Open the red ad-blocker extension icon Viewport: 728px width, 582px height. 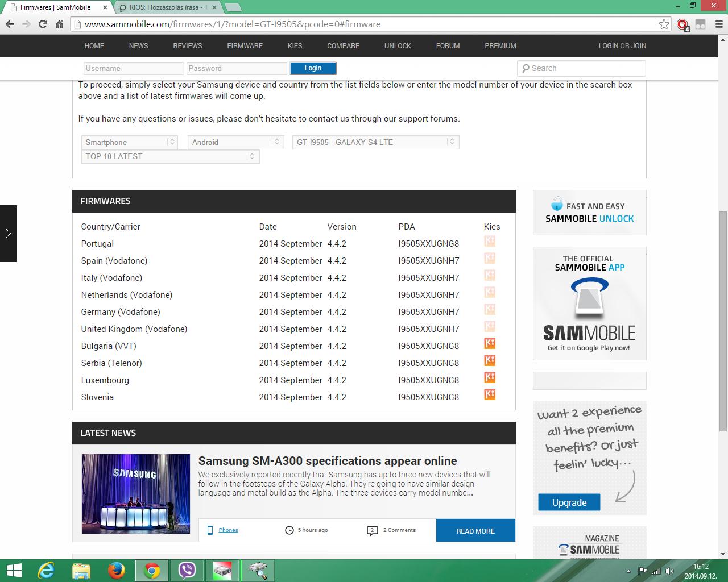click(683, 24)
